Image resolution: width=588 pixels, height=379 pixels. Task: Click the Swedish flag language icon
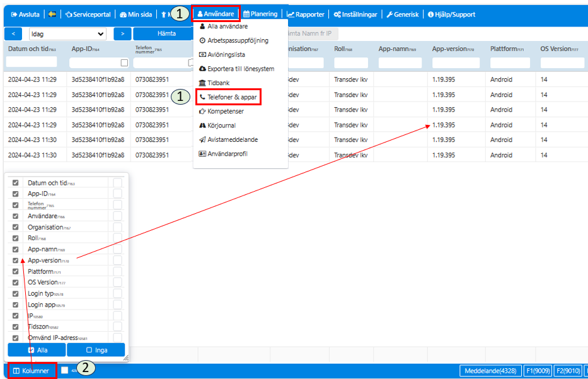(52, 15)
